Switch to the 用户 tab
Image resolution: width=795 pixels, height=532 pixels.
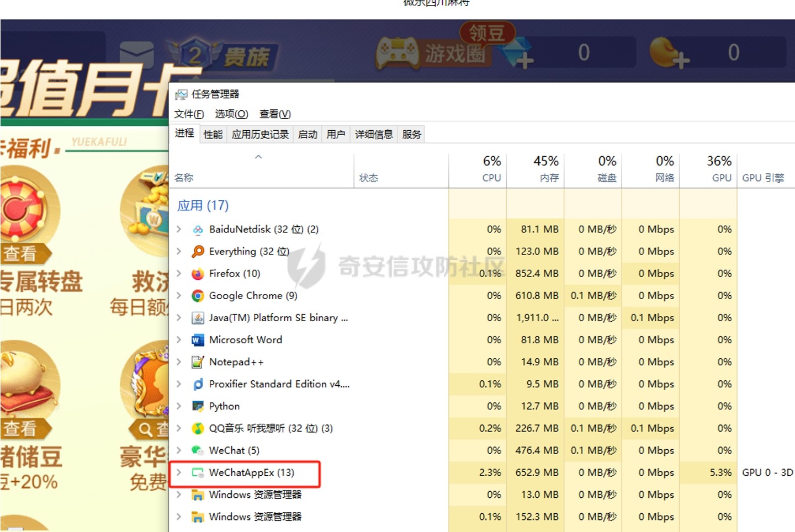click(x=336, y=135)
